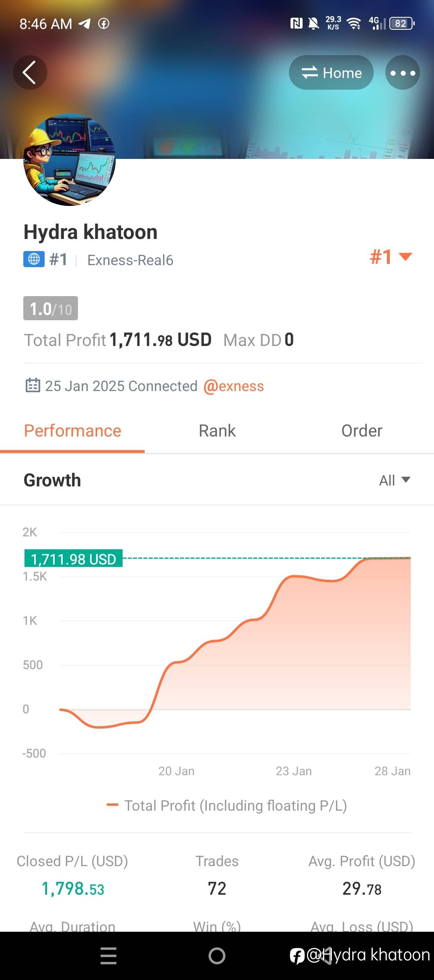The image size is (434, 980).
Task: Tap the green 1,711.98 USD chart label
Action: [74, 559]
